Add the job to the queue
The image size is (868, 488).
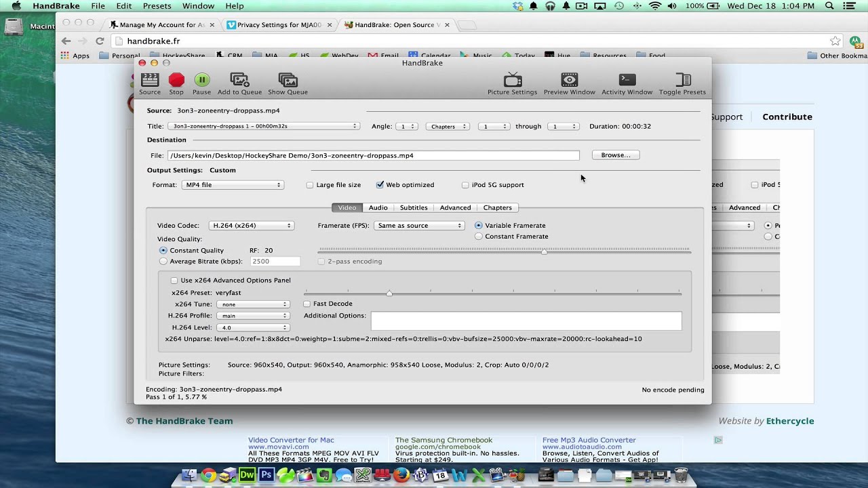click(x=239, y=84)
